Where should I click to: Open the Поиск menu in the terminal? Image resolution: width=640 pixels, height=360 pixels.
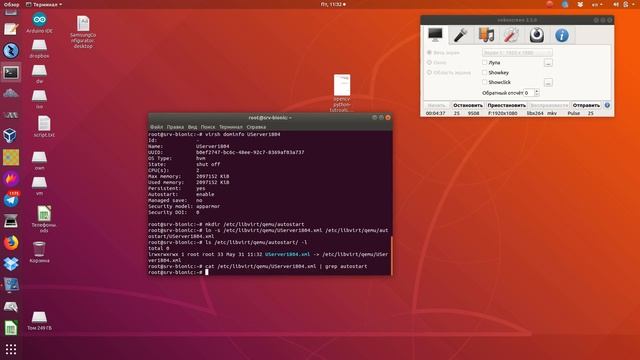click(208, 127)
